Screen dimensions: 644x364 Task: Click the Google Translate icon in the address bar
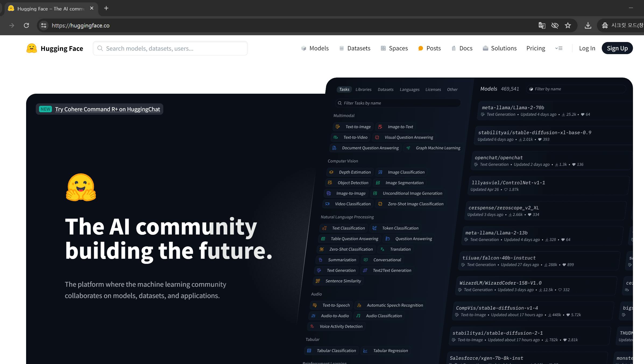point(542,26)
